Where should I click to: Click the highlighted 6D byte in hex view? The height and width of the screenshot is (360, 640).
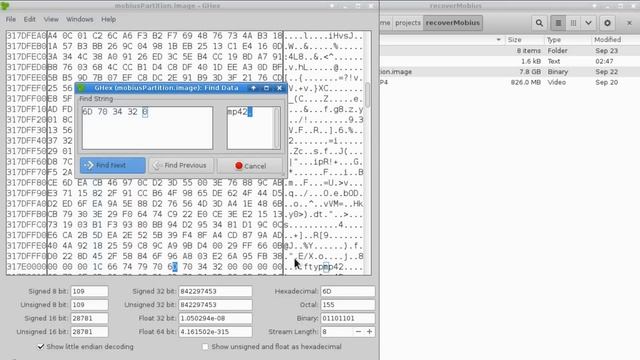[172, 267]
